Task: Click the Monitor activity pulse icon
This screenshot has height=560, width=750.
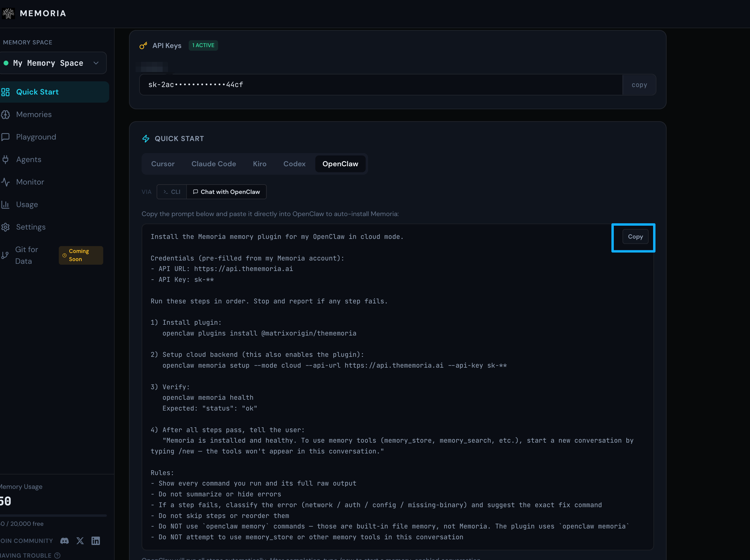Action: [x=5, y=182]
